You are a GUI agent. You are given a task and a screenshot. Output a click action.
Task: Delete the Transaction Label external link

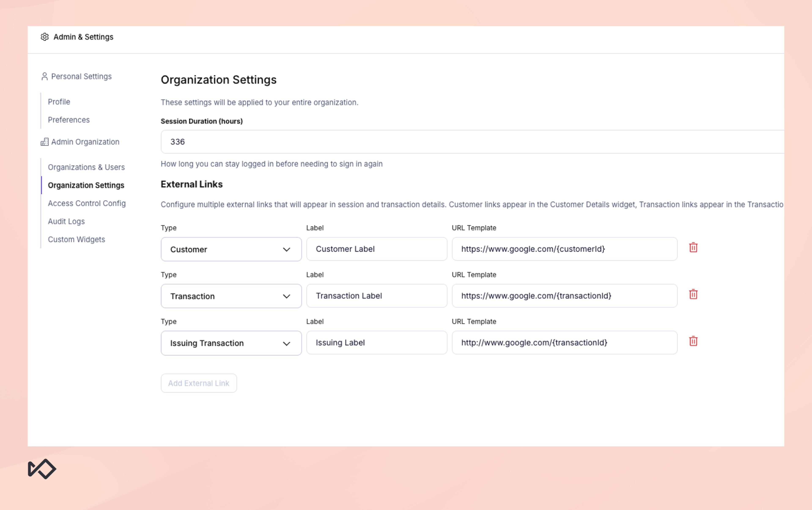693,295
